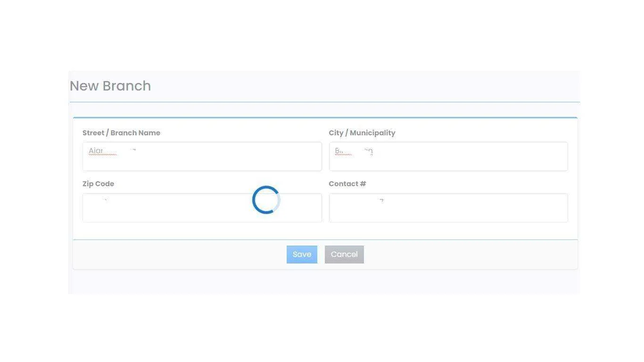Focus the City / Municipality input field
644x362 pixels.
tap(448, 156)
